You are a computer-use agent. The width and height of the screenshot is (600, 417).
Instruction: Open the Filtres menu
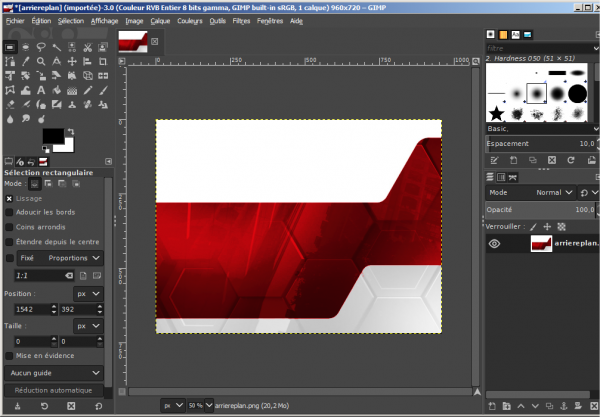241,20
